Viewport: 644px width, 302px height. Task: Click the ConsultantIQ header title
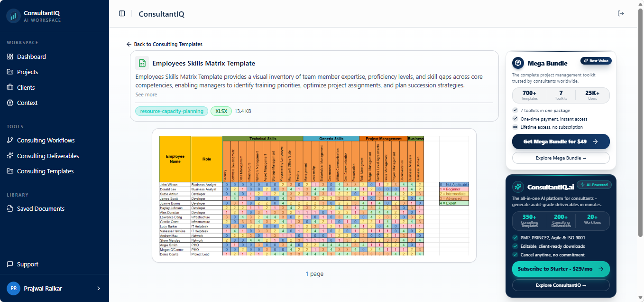tap(161, 14)
